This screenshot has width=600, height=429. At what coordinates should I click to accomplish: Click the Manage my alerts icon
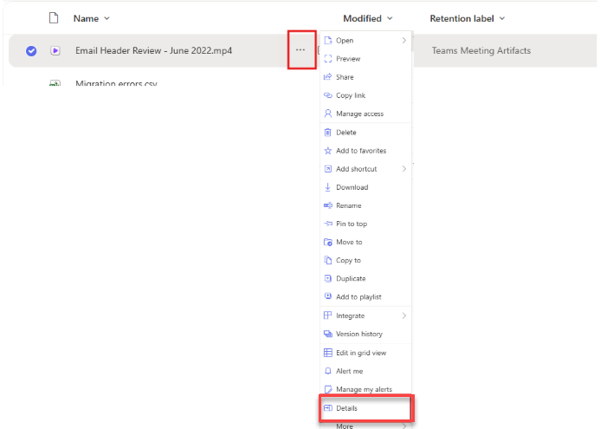click(x=328, y=389)
